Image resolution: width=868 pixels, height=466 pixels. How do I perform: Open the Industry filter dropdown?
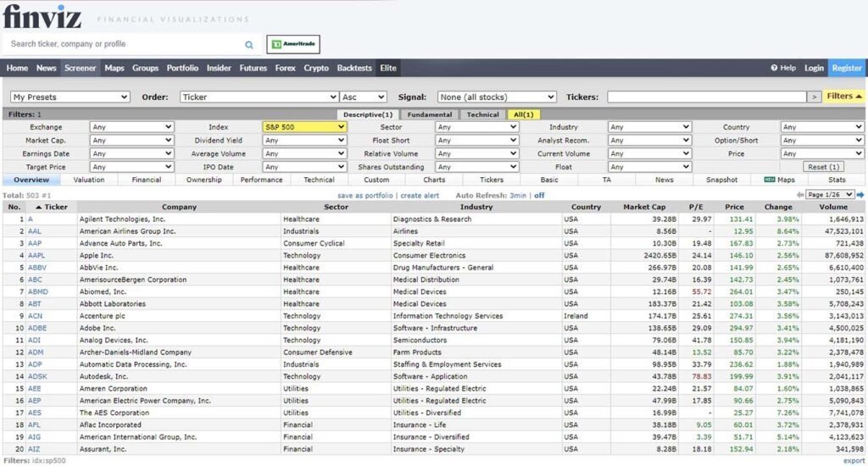click(x=649, y=127)
